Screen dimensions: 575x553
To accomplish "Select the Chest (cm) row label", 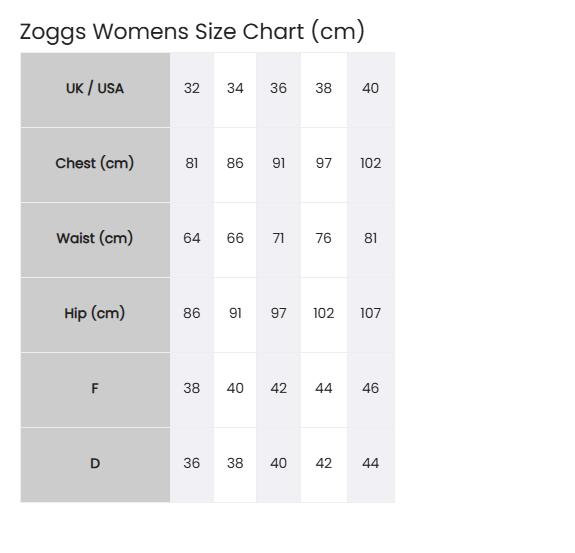I will tap(95, 165).
